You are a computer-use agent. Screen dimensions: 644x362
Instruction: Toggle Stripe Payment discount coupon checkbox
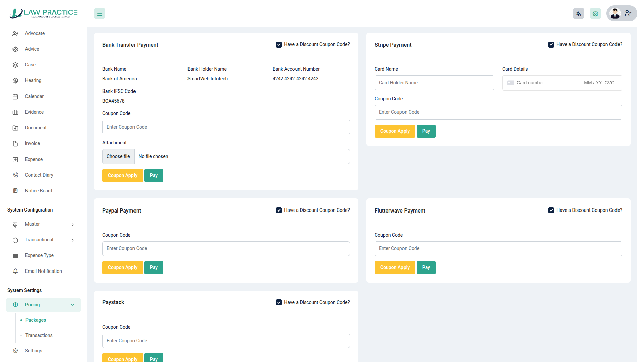pyautogui.click(x=551, y=45)
